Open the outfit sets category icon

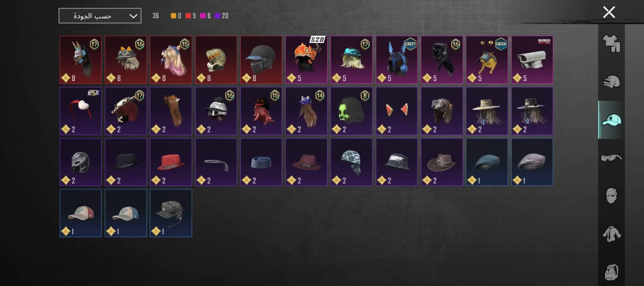pyautogui.click(x=611, y=43)
